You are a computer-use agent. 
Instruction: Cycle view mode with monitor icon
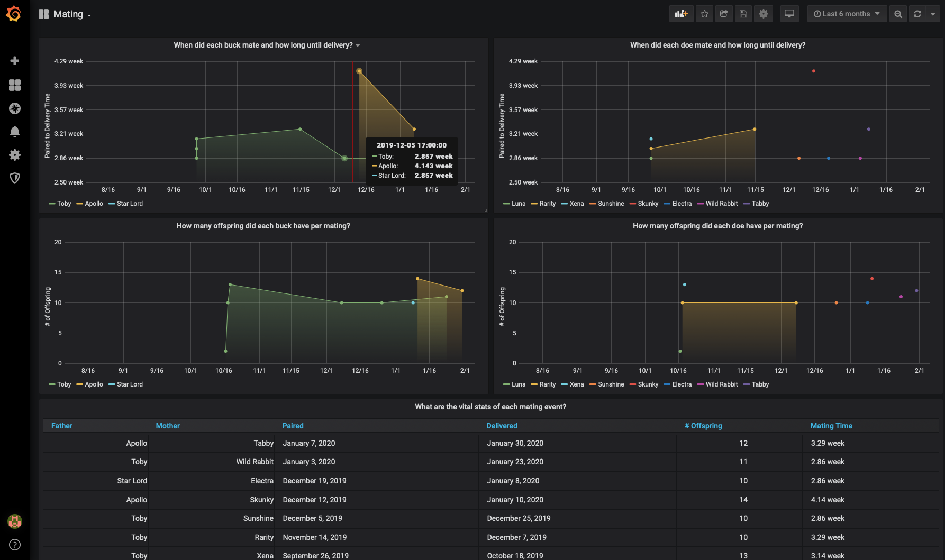tap(789, 14)
